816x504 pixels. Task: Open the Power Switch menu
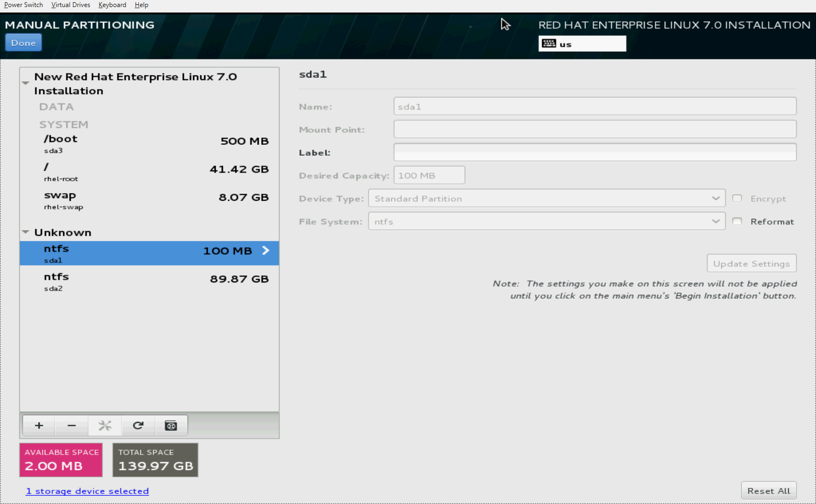tap(23, 5)
